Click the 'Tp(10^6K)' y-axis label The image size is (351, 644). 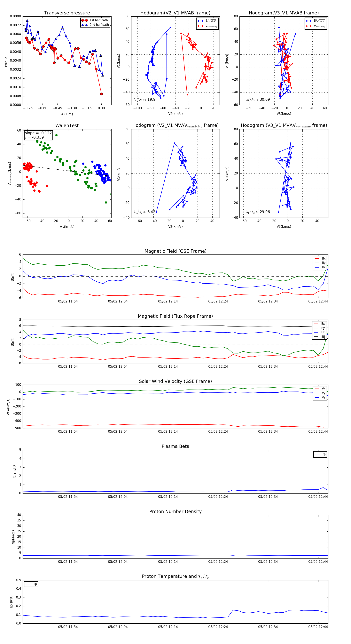point(11,602)
